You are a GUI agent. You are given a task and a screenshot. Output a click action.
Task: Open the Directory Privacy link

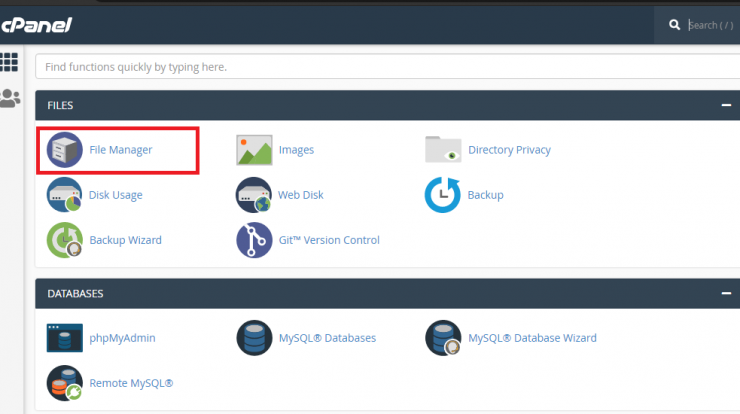[509, 150]
